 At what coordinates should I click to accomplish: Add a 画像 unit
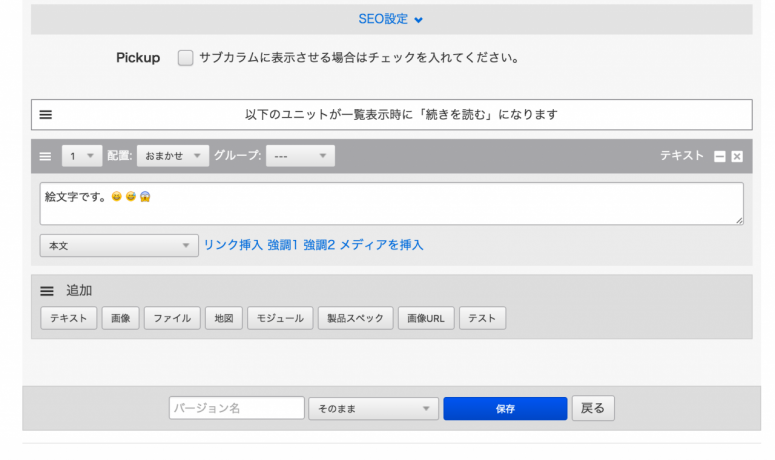click(x=120, y=319)
